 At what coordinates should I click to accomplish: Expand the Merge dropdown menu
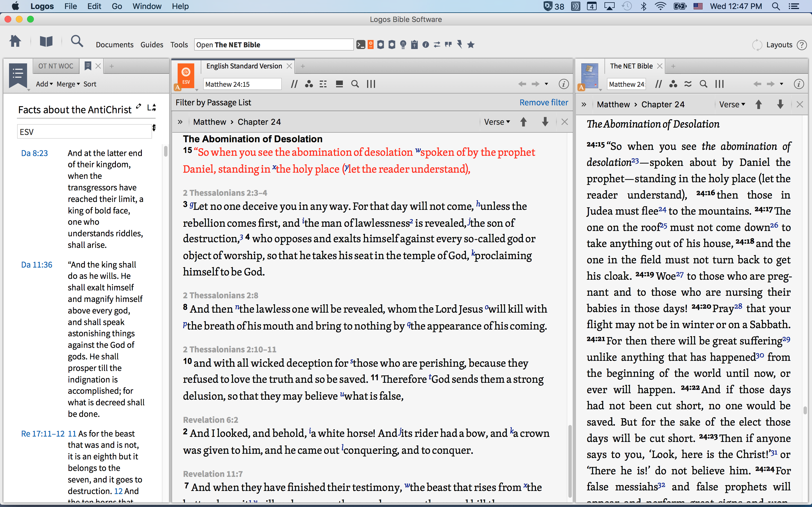68,84
